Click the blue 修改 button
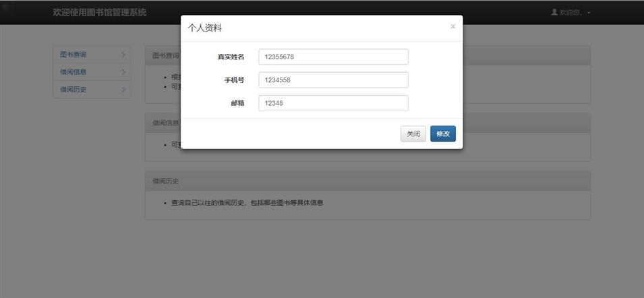 coord(443,133)
